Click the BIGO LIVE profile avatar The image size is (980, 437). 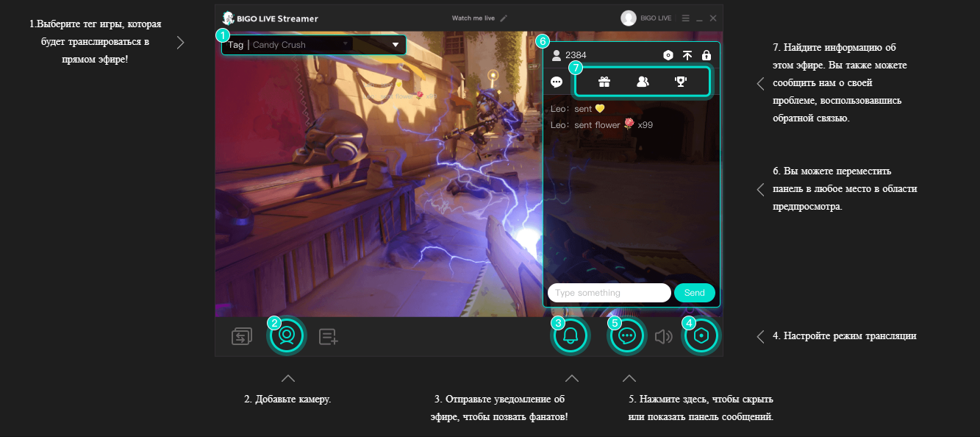[x=628, y=18]
